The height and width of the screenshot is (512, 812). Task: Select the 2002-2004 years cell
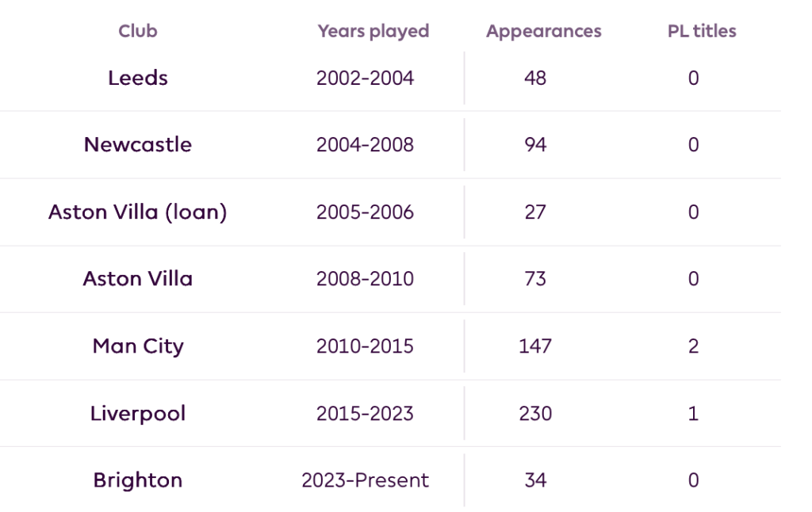(x=365, y=78)
